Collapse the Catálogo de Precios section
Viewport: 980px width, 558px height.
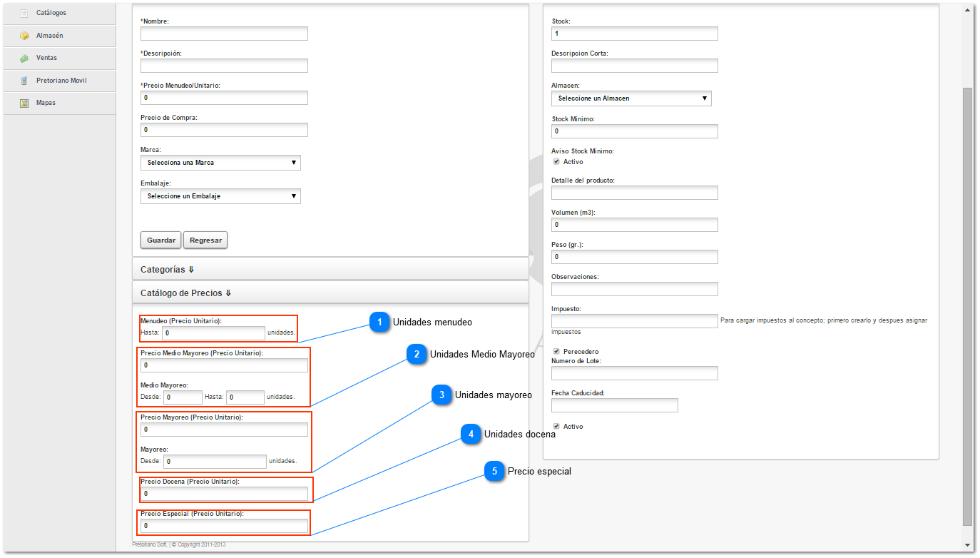330,293
